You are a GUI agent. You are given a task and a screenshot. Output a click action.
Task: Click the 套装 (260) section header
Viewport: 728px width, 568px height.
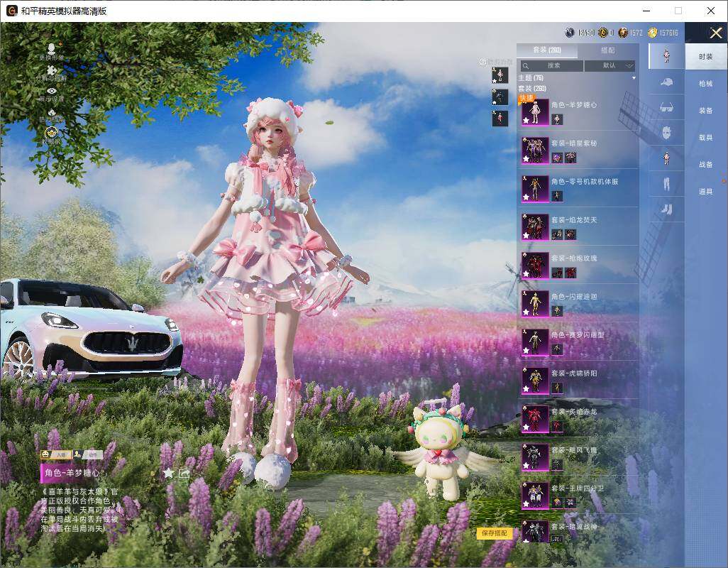[533, 88]
